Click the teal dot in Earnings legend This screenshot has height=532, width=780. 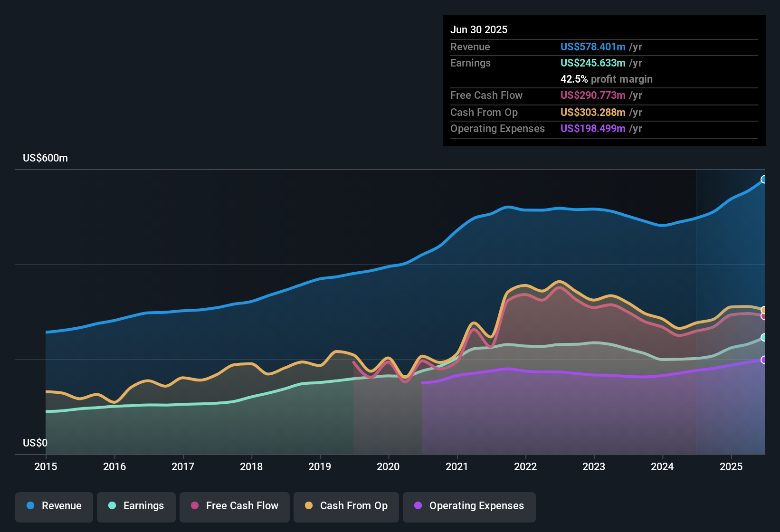pyautogui.click(x=112, y=505)
